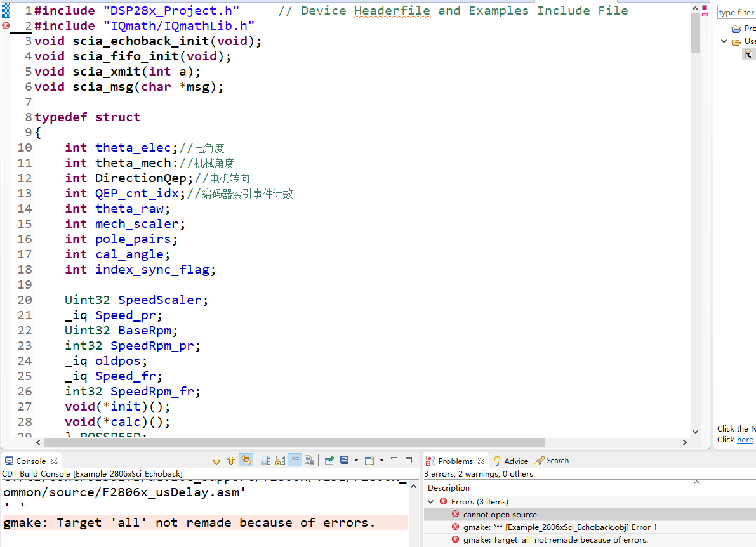This screenshot has width=756, height=547.
Task: Click editor vertical scrollbar down arrow
Action: point(695,432)
